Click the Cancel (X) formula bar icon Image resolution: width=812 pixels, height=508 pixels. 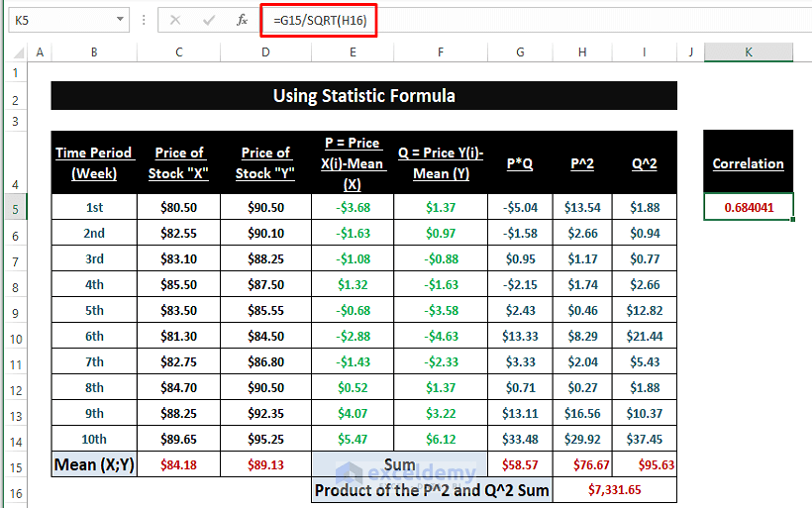tap(175, 20)
